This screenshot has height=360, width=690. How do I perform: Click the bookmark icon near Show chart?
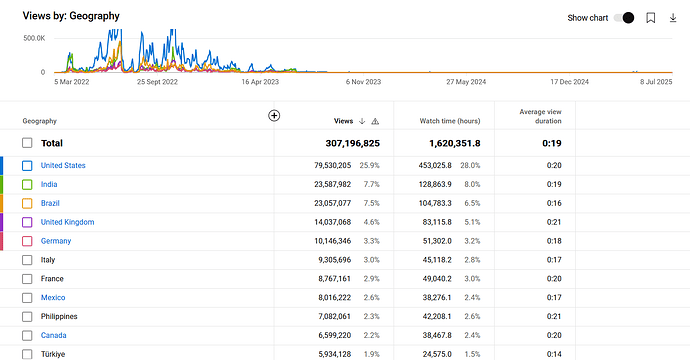650,18
